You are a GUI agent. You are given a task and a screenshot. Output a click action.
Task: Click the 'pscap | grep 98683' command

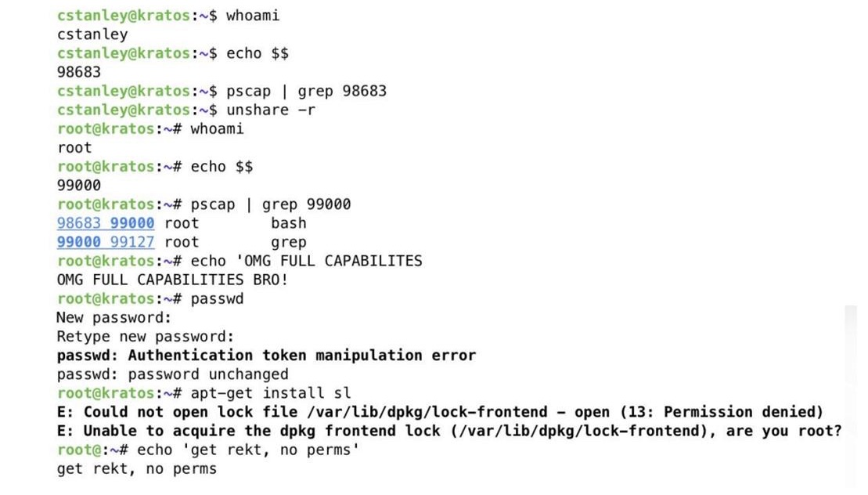point(306,92)
